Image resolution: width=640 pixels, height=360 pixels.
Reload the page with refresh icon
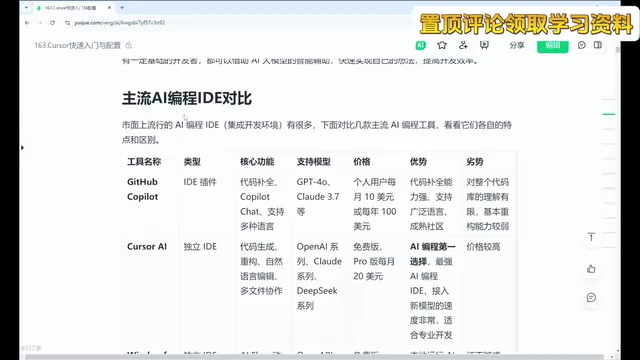pos(53,23)
